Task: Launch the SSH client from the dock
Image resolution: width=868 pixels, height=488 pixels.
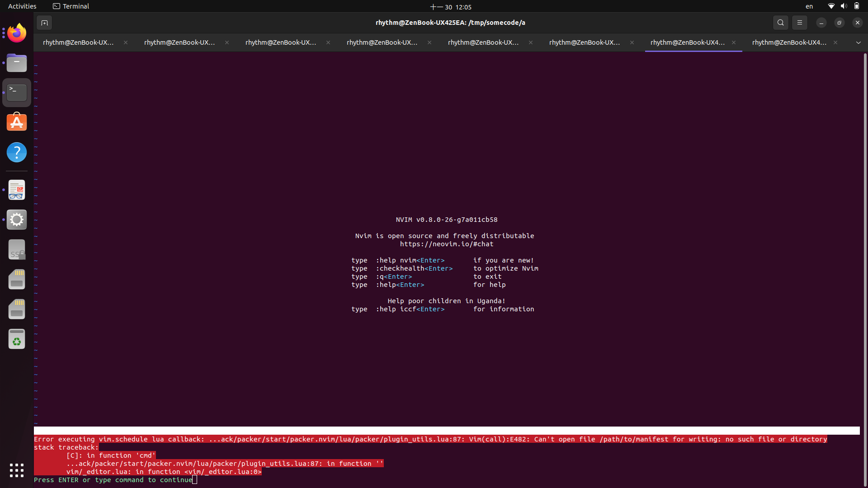Action: (x=16, y=249)
